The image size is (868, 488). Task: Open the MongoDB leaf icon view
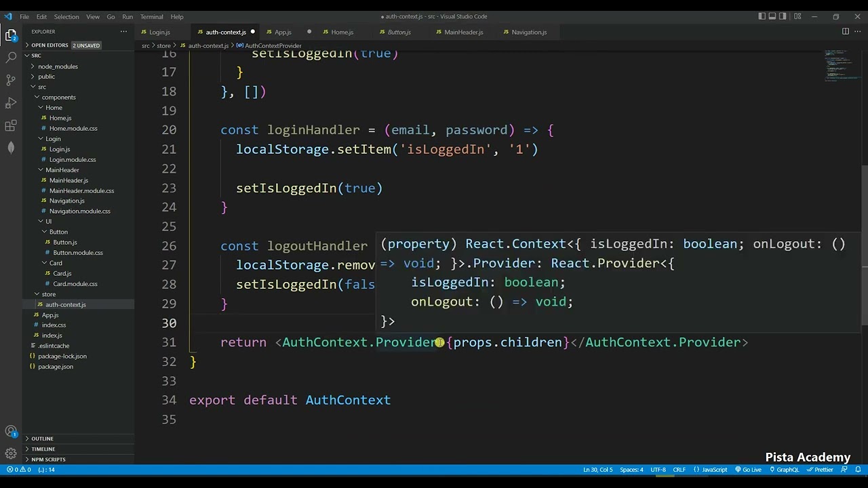(x=11, y=148)
